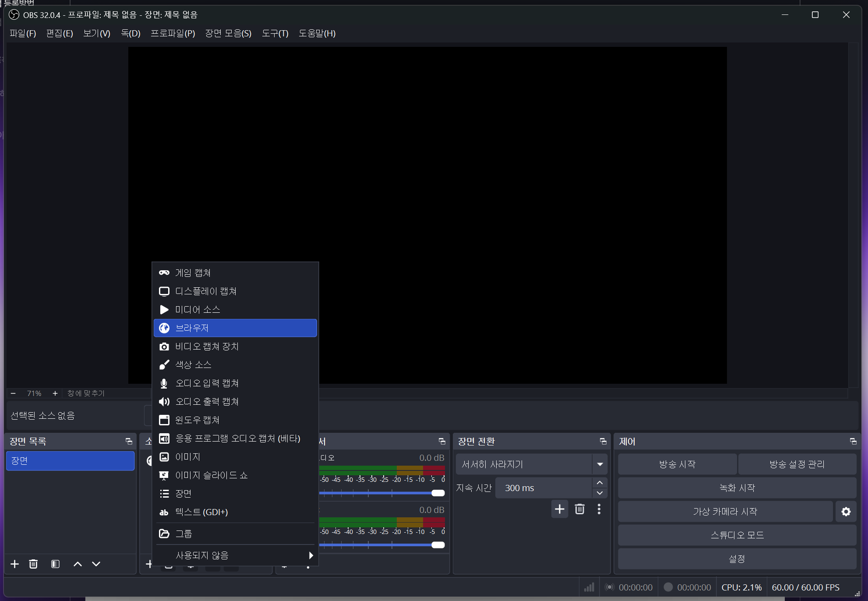Select 미디어 소스 in the source menu
This screenshot has width=868, height=601.
click(235, 310)
